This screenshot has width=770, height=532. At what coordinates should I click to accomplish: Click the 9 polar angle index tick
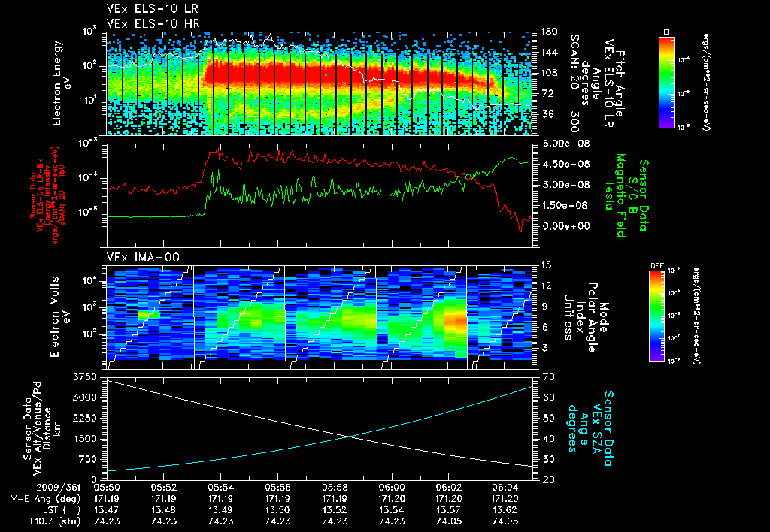click(x=544, y=307)
